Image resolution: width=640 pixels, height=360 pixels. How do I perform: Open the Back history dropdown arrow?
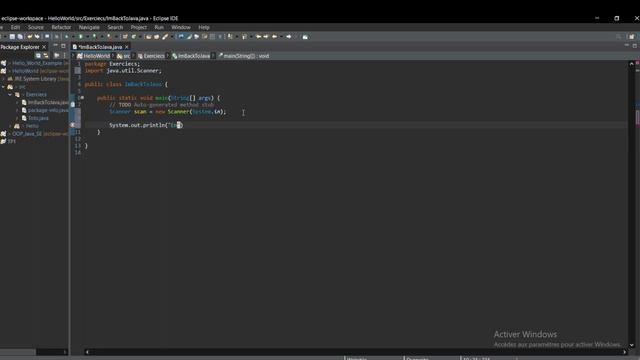[281, 37]
